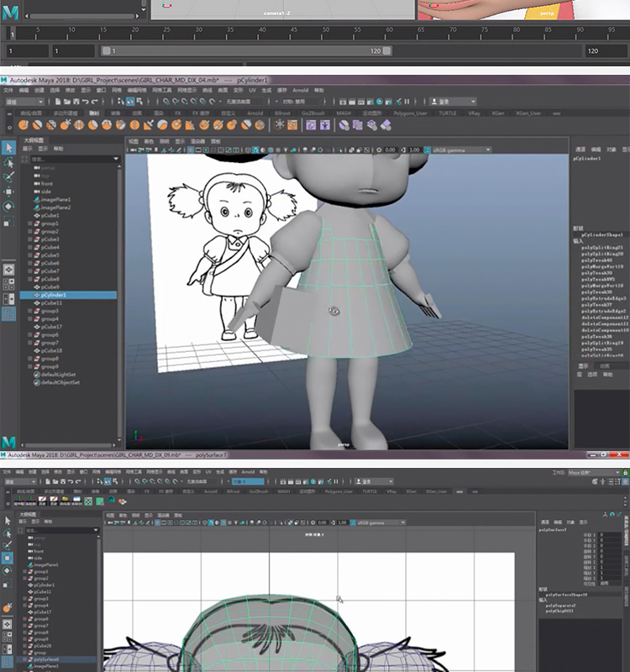630x672 pixels.
Task: Activate the Rotate tool in DX_04 window
Action: tap(8, 206)
